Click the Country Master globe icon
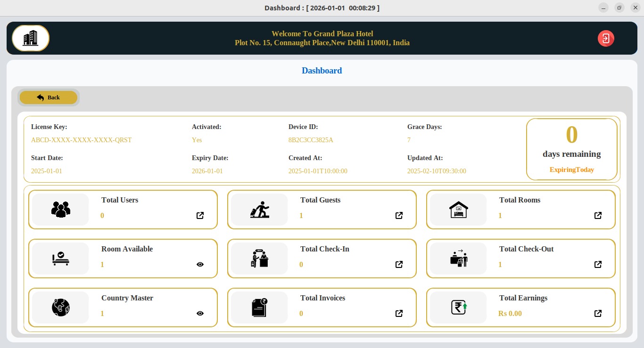This screenshot has height=348, width=644. pyautogui.click(x=60, y=308)
